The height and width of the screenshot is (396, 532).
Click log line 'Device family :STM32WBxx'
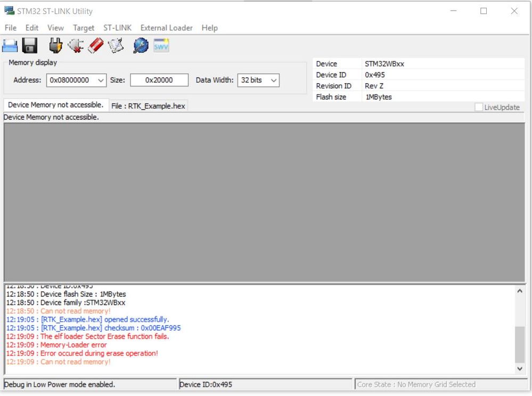pyautogui.click(x=66, y=303)
